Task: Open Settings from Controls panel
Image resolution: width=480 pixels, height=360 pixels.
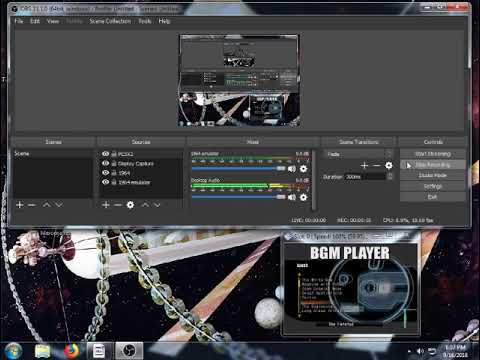Action: (433, 186)
